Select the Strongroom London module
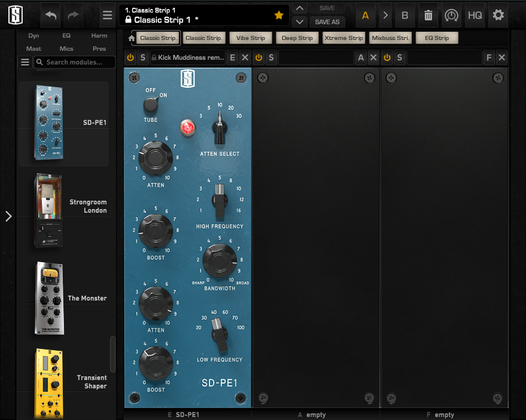 [49, 210]
